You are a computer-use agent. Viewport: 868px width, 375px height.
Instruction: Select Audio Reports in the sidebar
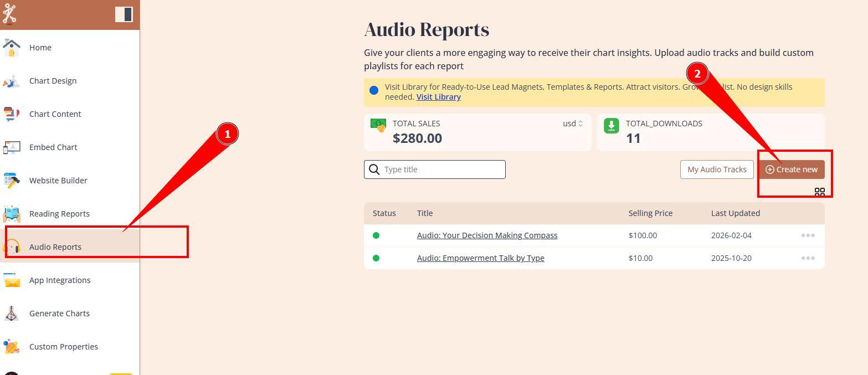55,247
